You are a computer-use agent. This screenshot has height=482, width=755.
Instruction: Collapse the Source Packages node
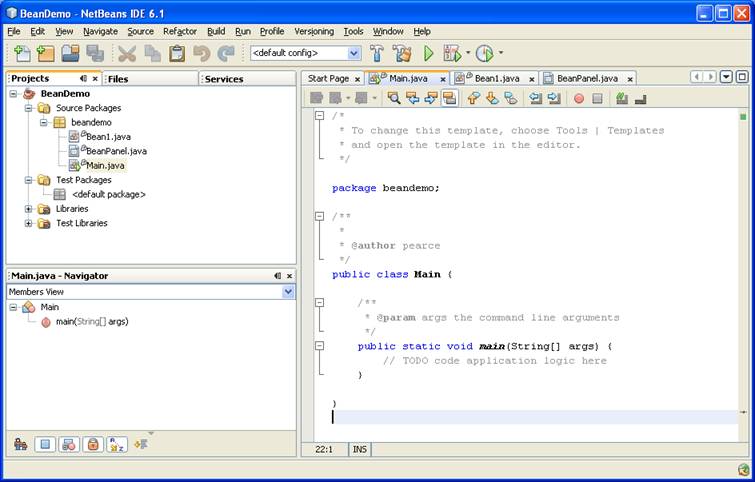(x=28, y=108)
